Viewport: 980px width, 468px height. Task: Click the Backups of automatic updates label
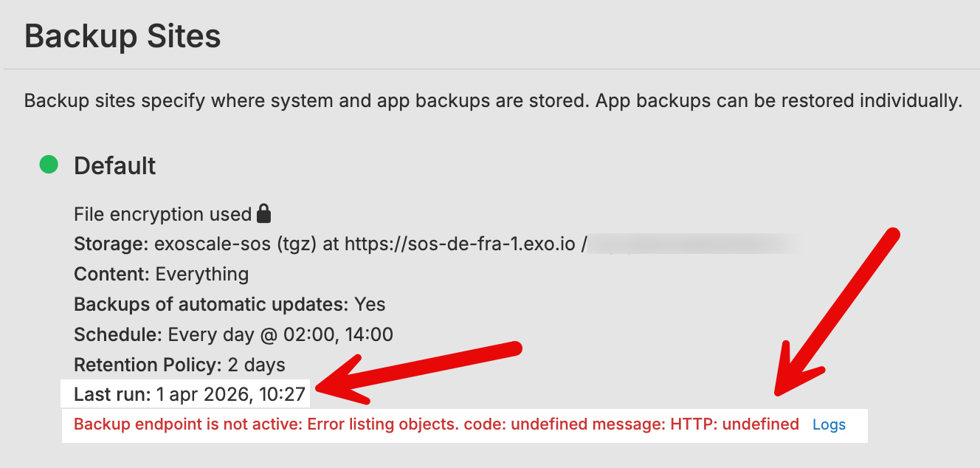210,304
